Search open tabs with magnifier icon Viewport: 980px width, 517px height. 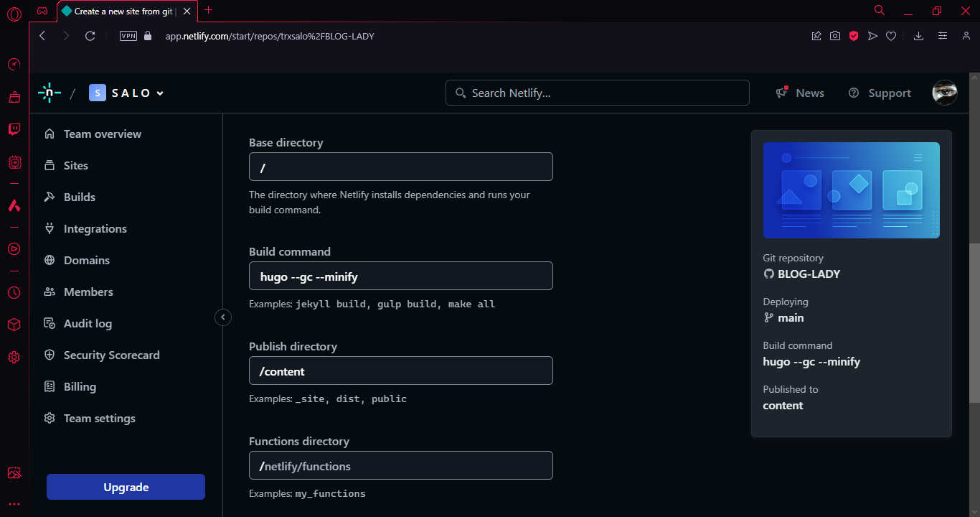(880, 10)
